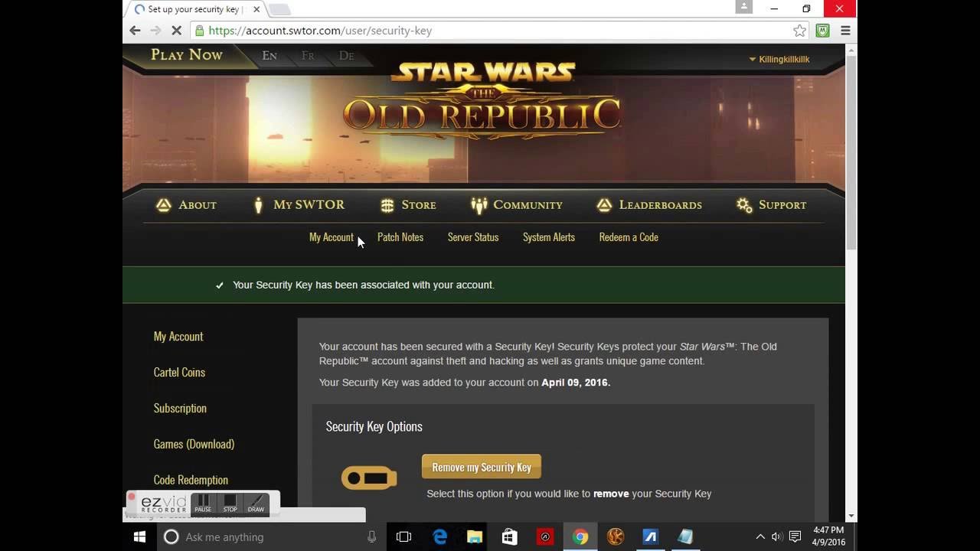Open My Account submenu link

point(332,237)
